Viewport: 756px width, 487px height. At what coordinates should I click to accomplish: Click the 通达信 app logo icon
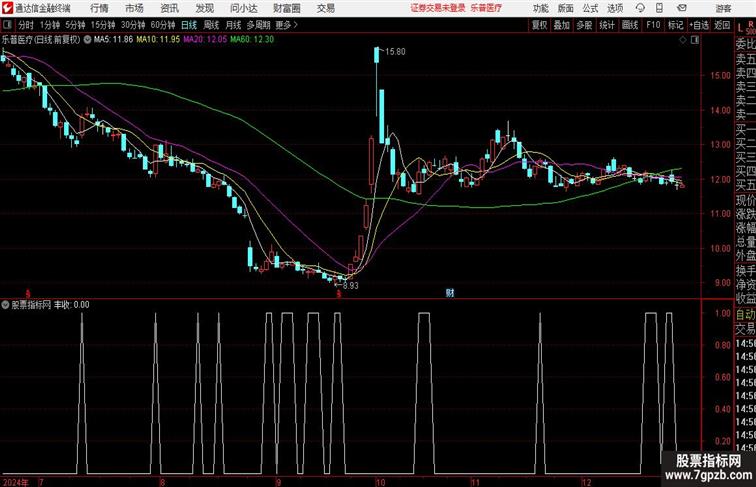(7, 8)
